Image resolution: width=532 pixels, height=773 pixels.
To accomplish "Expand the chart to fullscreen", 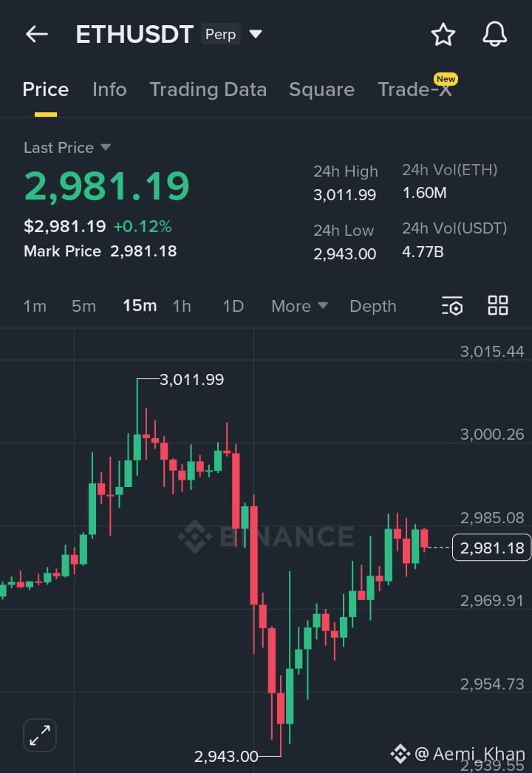I will pos(40,735).
